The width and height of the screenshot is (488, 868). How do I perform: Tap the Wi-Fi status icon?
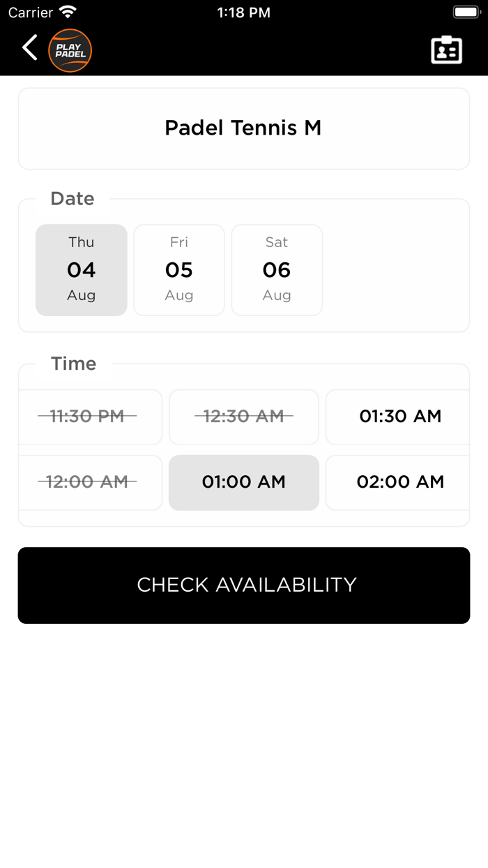tap(68, 13)
